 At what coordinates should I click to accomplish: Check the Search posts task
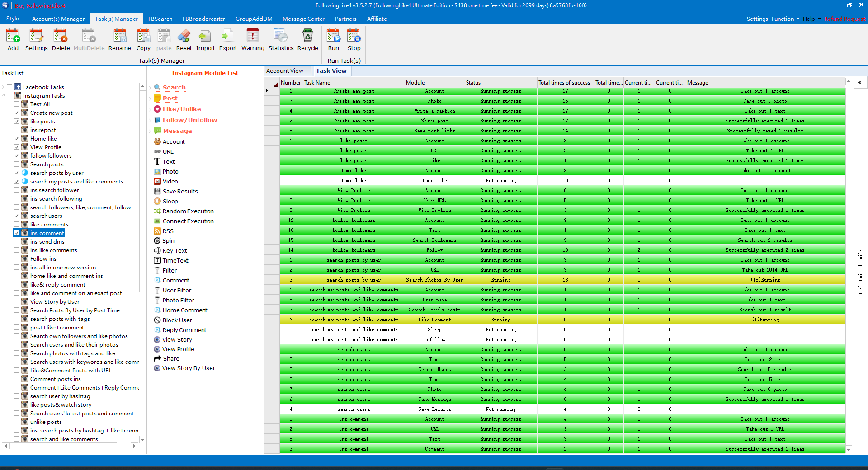click(x=17, y=164)
